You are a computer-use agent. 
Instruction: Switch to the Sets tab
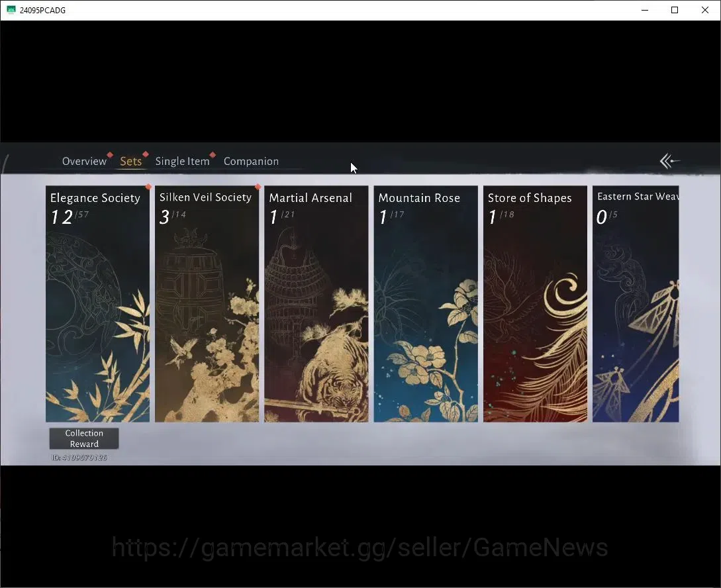pos(130,162)
